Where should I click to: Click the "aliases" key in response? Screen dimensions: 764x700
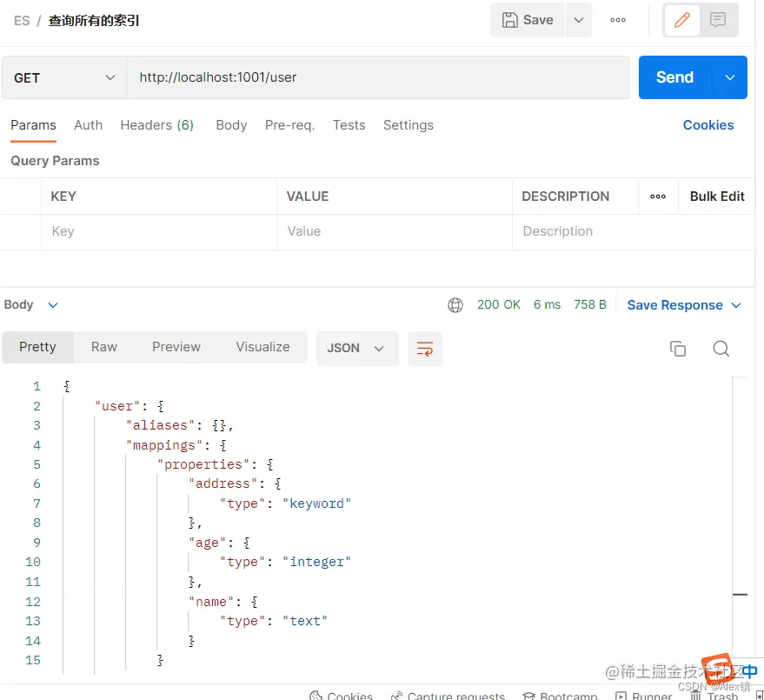point(160,425)
